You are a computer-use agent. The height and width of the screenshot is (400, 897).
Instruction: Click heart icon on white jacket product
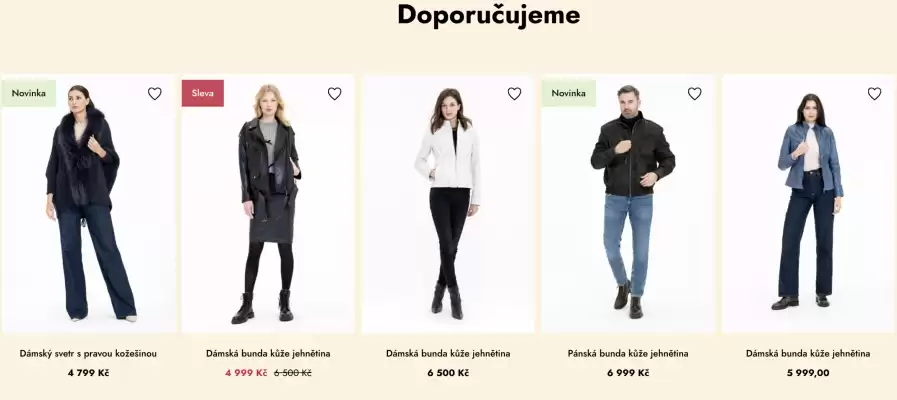coord(514,94)
